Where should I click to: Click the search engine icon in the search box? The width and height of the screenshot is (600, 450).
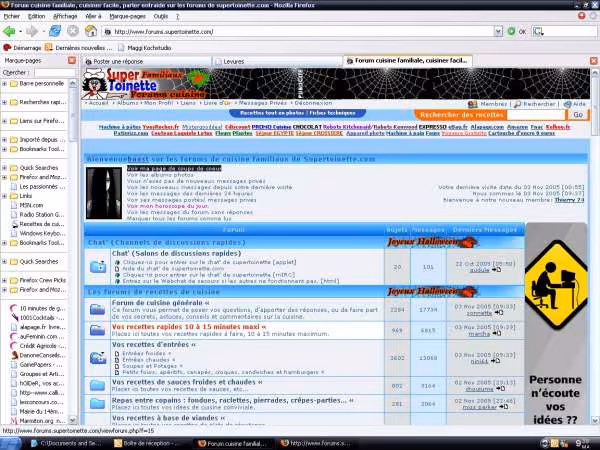pos(538,31)
